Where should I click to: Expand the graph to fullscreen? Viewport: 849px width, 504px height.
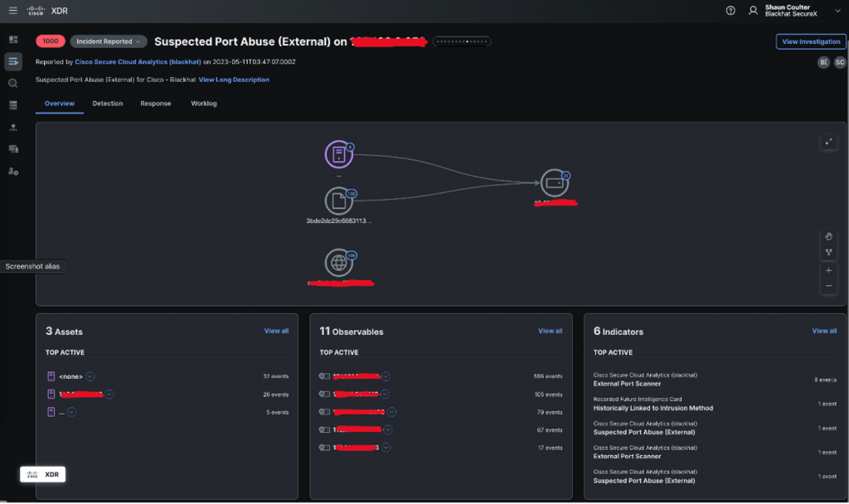(828, 142)
